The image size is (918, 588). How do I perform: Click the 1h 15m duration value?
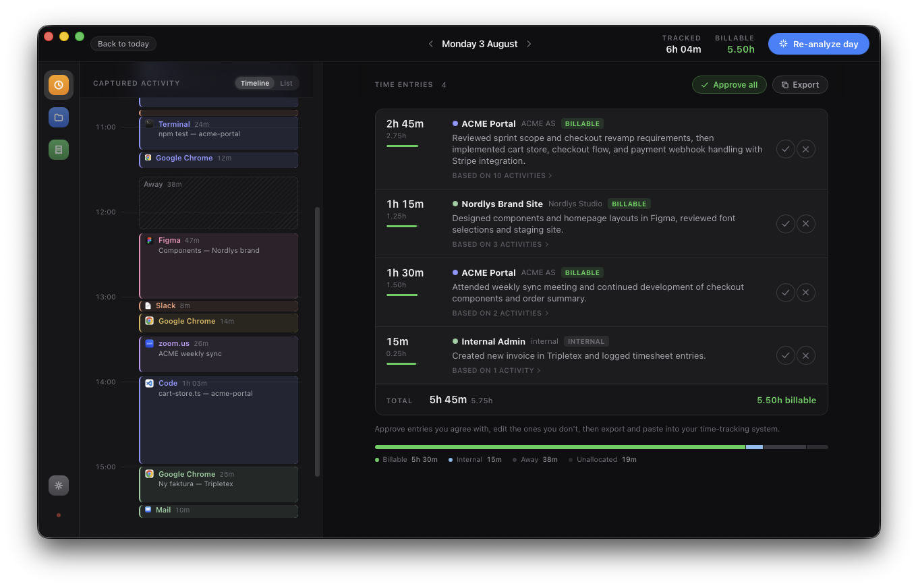point(405,204)
